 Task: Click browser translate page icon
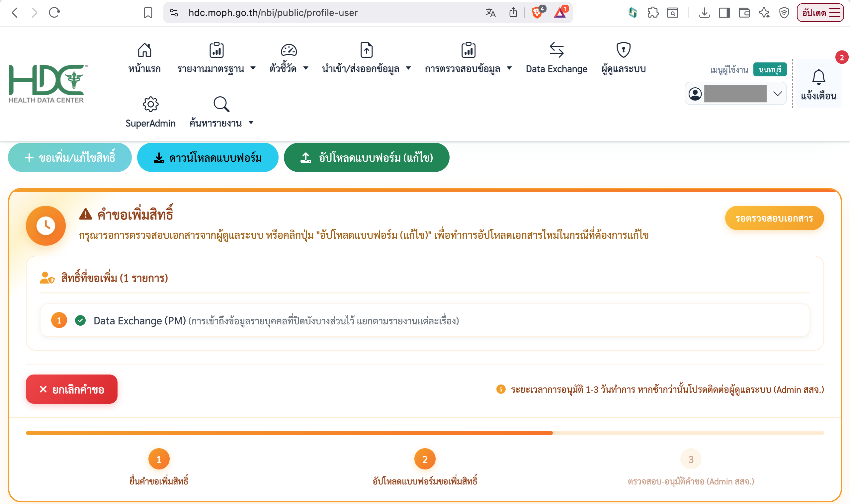(x=490, y=13)
